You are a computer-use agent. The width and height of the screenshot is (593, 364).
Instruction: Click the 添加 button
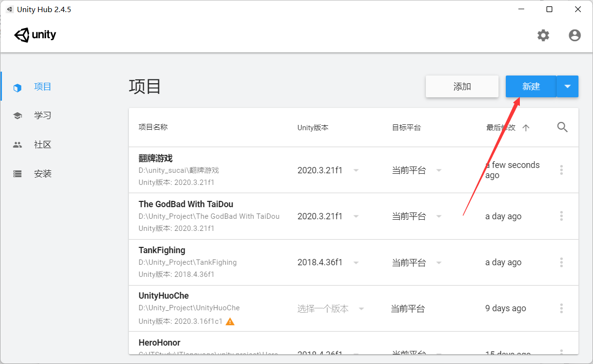462,87
